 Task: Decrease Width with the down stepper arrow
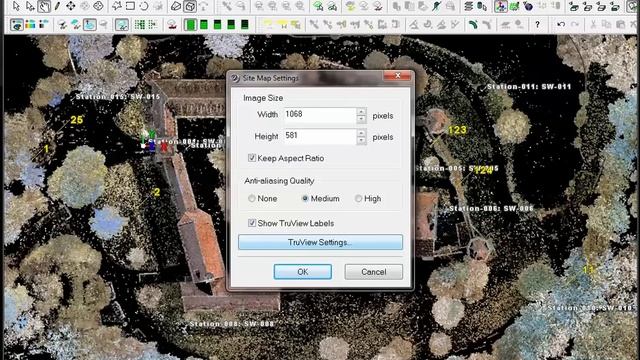click(x=361, y=119)
